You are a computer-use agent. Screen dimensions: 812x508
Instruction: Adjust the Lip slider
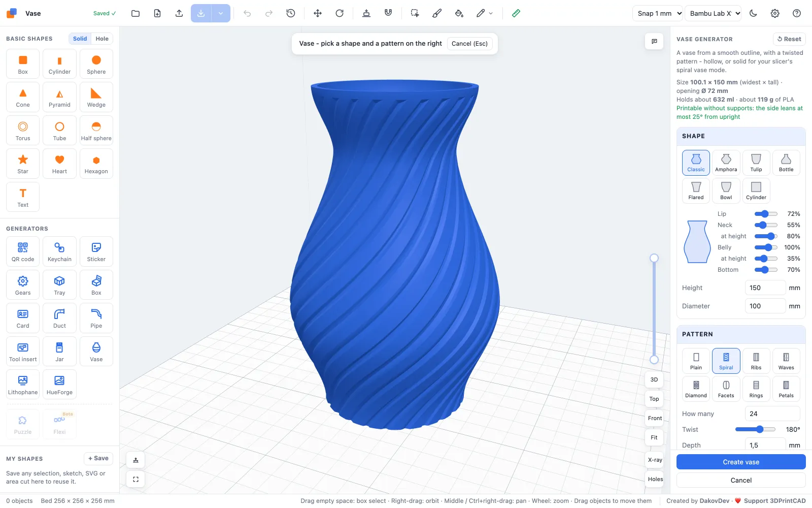pyautogui.click(x=766, y=214)
